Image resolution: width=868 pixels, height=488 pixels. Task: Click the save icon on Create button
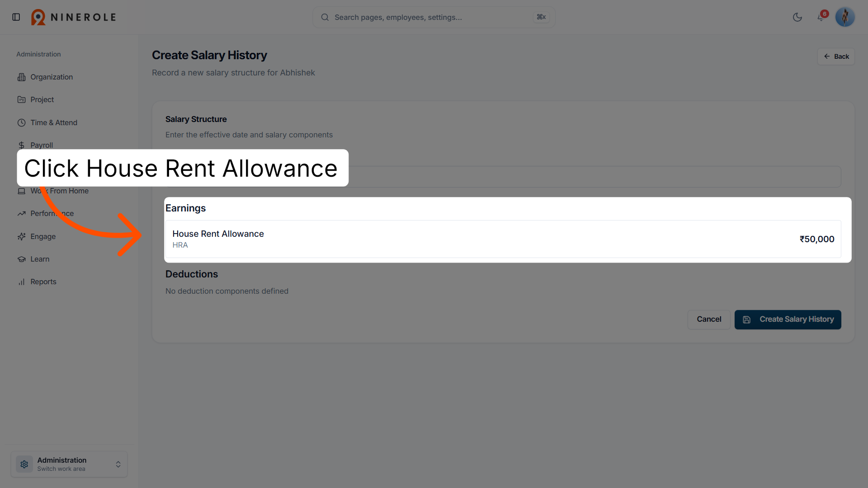747,319
